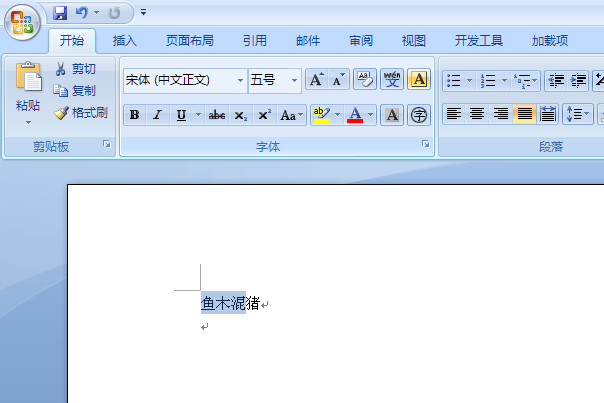Toggle bold formatting

tap(134, 115)
